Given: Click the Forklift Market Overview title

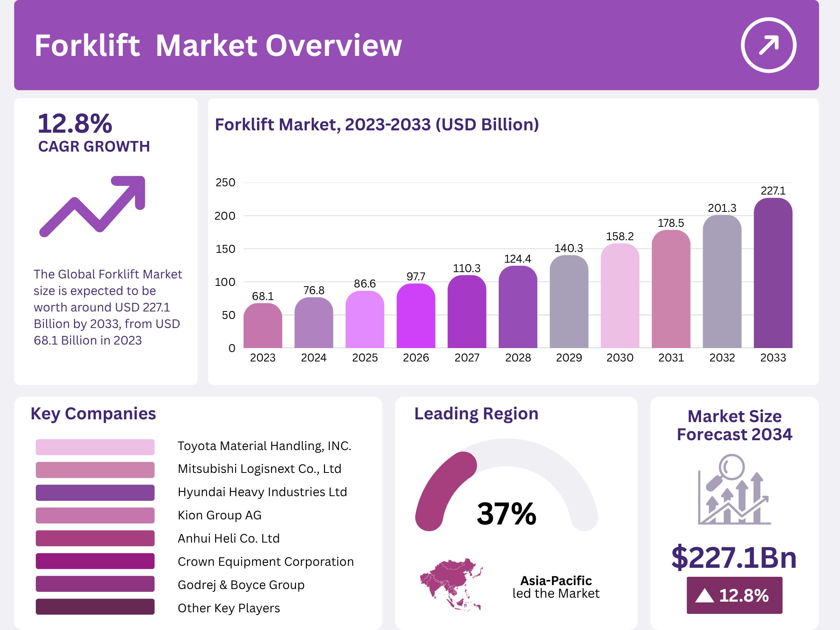Looking at the screenshot, I should [218, 46].
